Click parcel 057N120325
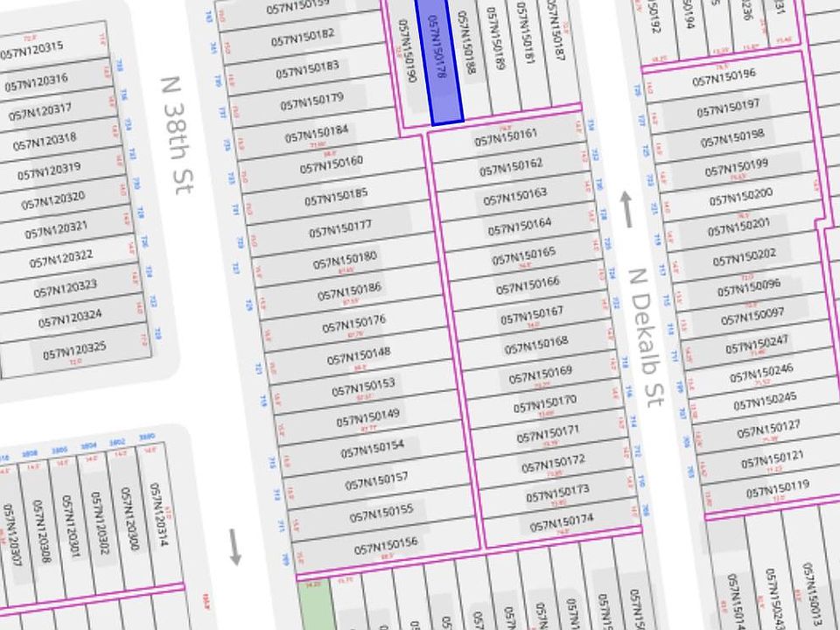This screenshot has width=840, height=630. (x=75, y=353)
